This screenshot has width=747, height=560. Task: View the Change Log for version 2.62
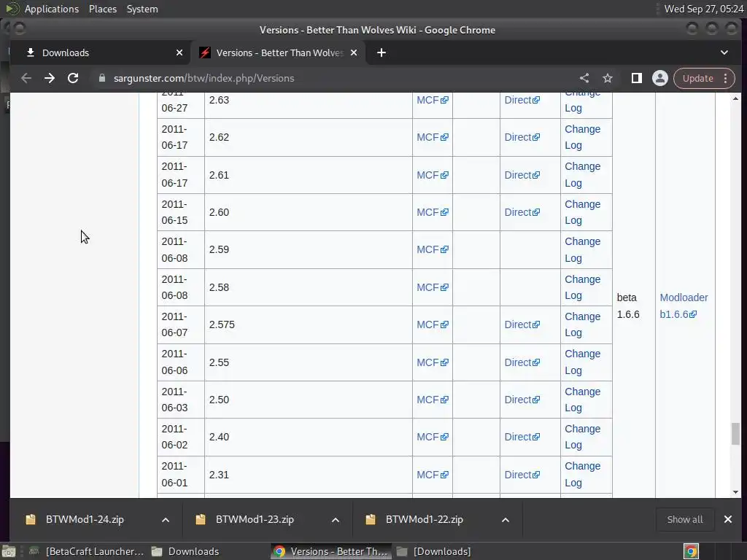[583, 137]
